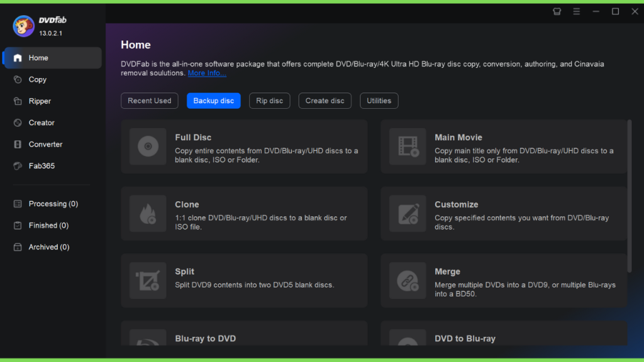The height and width of the screenshot is (362, 644).
Task: Click the 'Split DVD9 contents' description text
Action: (x=255, y=285)
